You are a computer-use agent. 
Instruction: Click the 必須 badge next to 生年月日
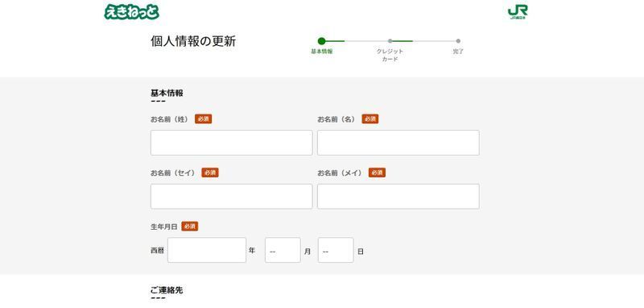pos(190,227)
